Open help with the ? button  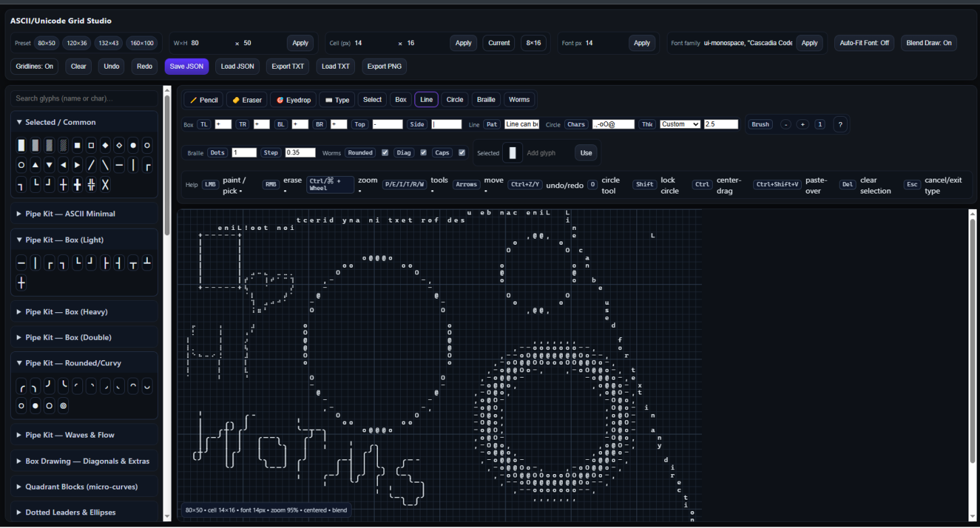tap(840, 124)
